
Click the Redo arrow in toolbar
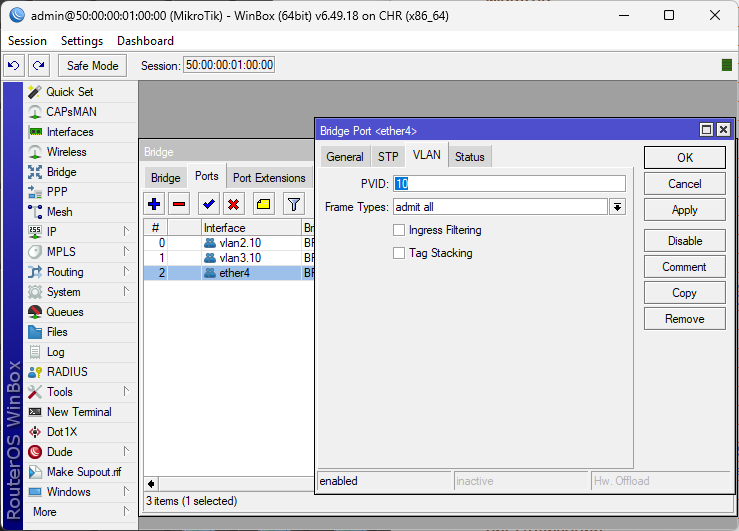[x=38, y=65]
